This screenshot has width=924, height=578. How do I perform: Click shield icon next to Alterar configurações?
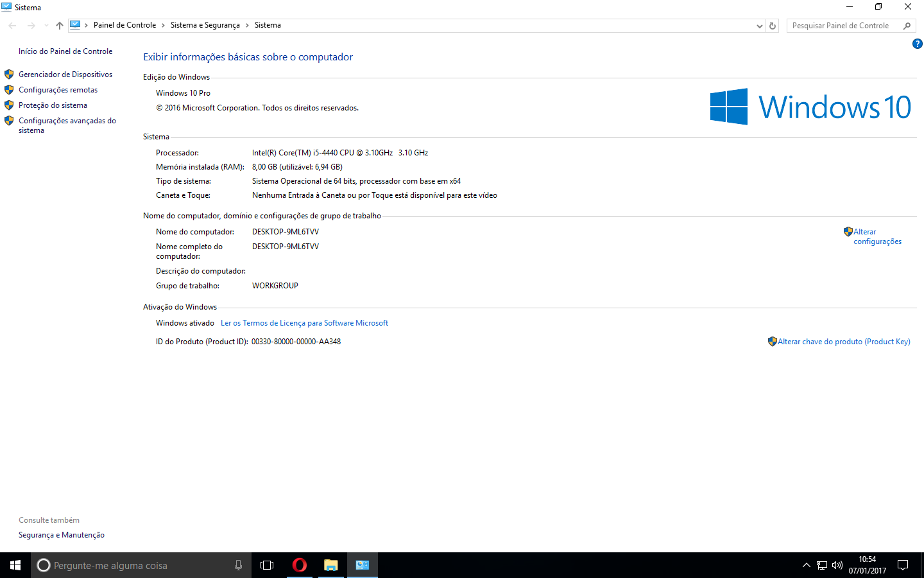[x=848, y=232]
